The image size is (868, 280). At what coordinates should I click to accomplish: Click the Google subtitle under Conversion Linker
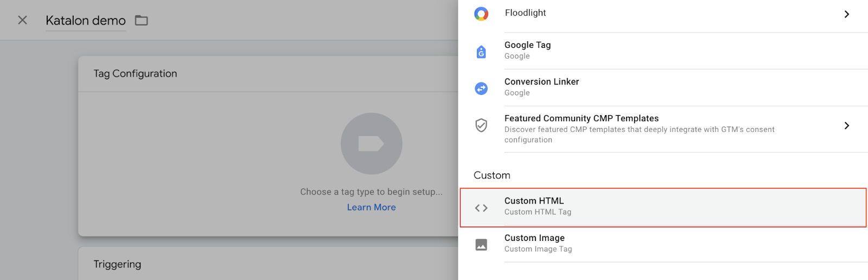[517, 93]
